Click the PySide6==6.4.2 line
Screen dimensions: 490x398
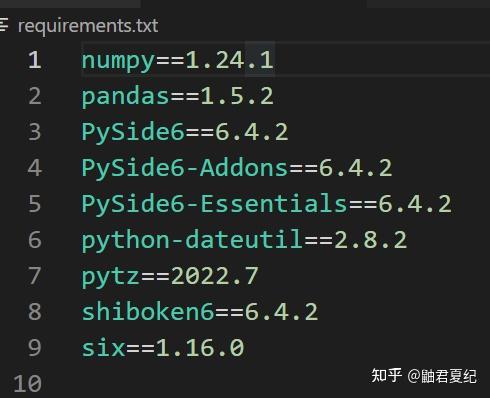[x=185, y=132]
